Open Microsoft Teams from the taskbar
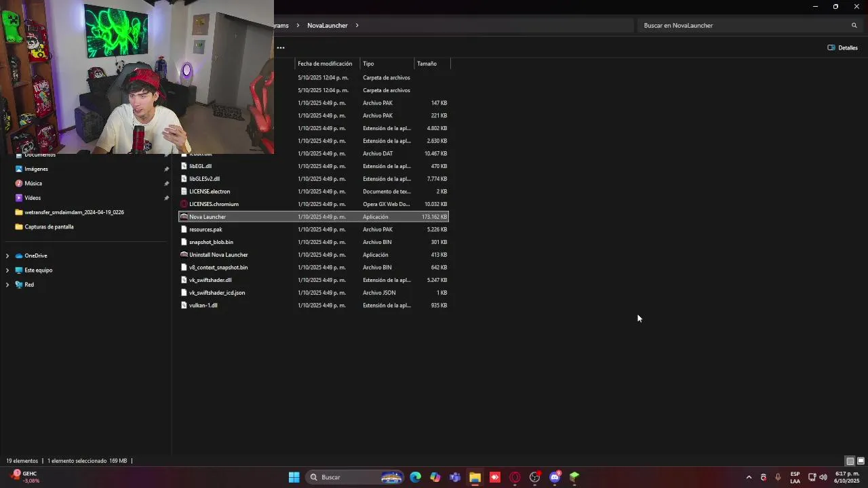The width and height of the screenshot is (868, 488). (x=455, y=477)
